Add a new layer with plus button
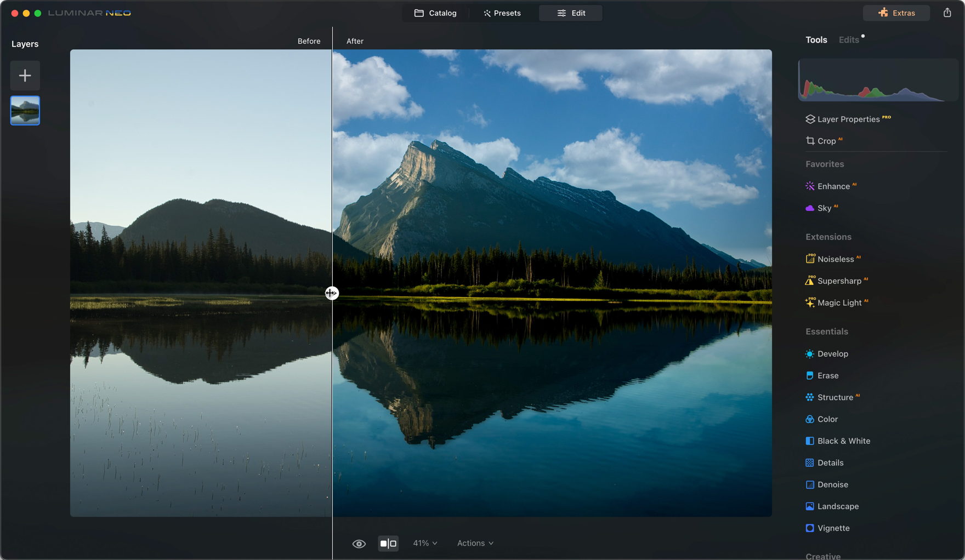 coord(25,76)
